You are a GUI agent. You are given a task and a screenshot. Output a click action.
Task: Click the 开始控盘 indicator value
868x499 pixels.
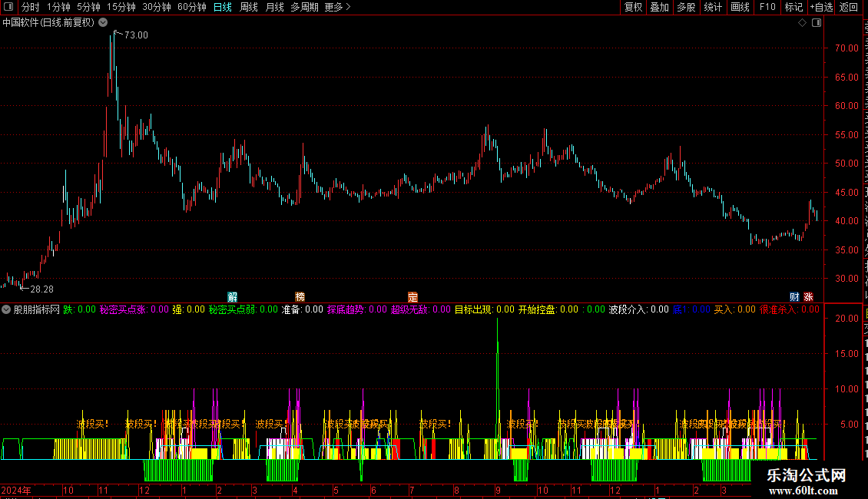coord(548,310)
